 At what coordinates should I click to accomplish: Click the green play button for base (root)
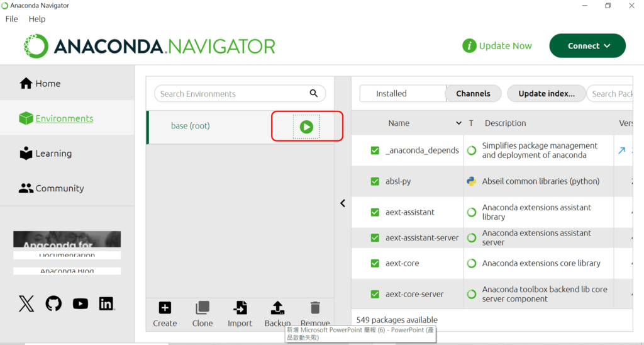point(306,127)
